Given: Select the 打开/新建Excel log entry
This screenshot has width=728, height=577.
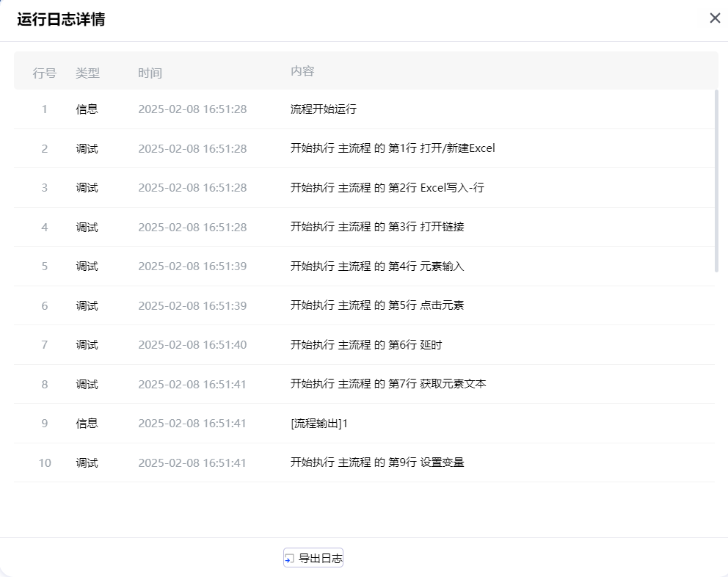Looking at the screenshot, I should [x=393, y=148].
